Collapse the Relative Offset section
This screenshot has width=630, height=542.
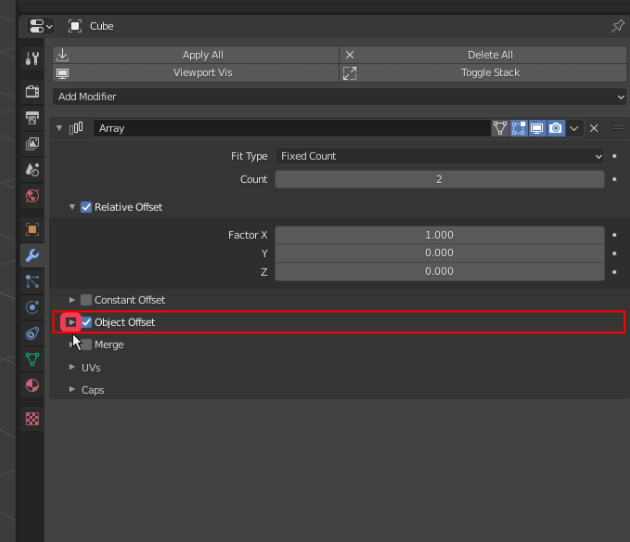point(72,207)
